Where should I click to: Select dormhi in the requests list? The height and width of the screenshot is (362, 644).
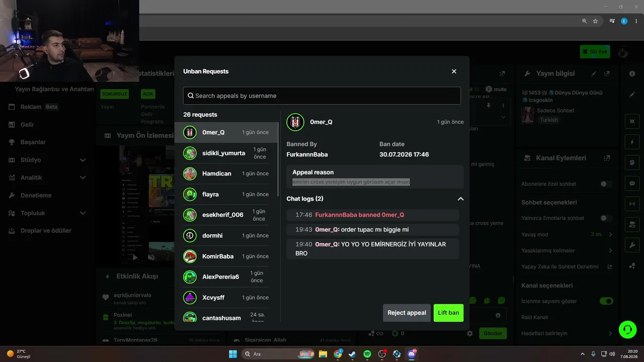point(226,235)
